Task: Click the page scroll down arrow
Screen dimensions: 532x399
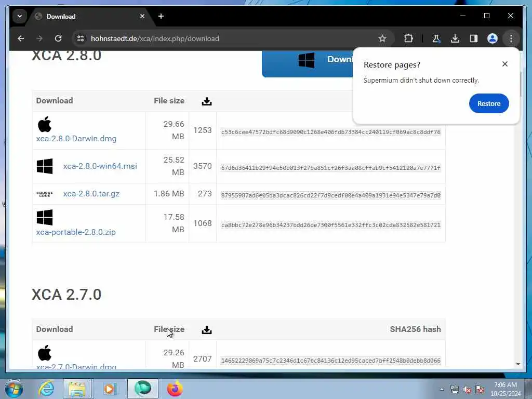Action: [518, 364]
